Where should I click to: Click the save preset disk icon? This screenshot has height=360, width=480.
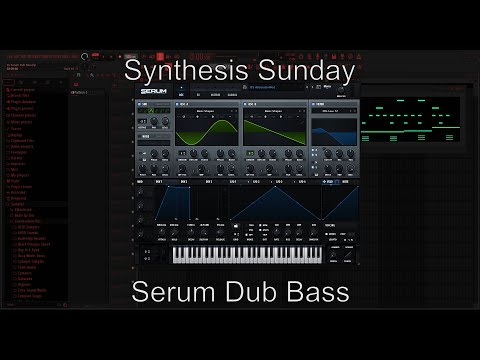click(245, 87)
